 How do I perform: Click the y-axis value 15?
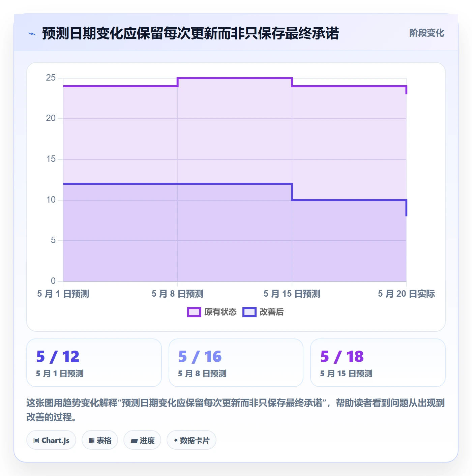(51, 159)
